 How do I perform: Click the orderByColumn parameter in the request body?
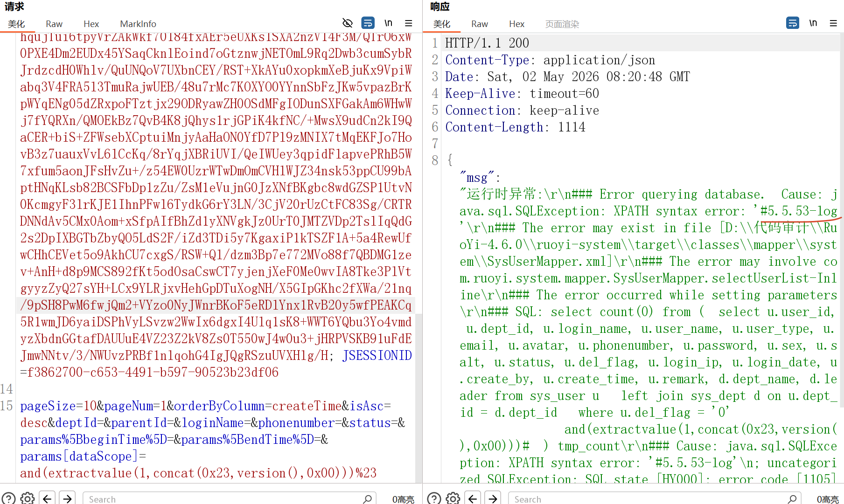(219, 406)
